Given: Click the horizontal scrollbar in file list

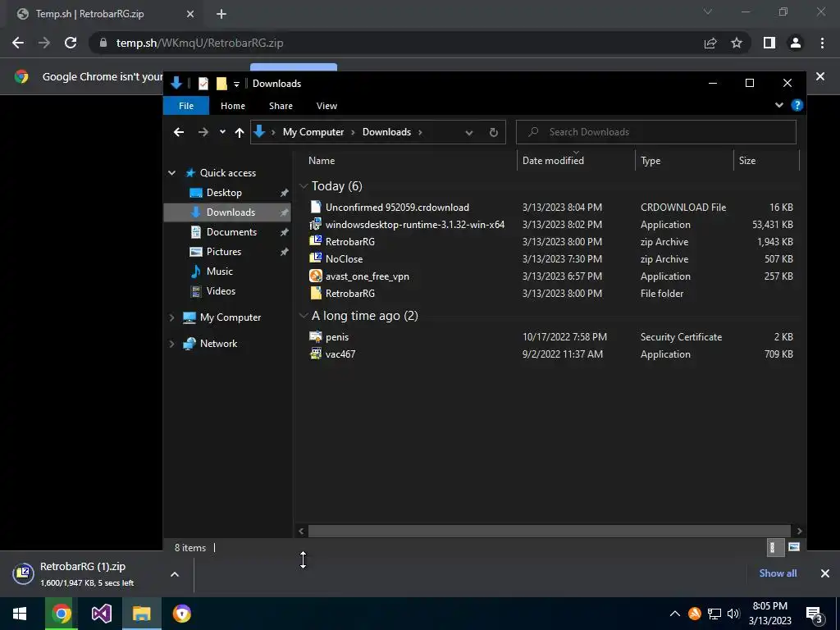Looking at the screenshot, I should [549, 531].
